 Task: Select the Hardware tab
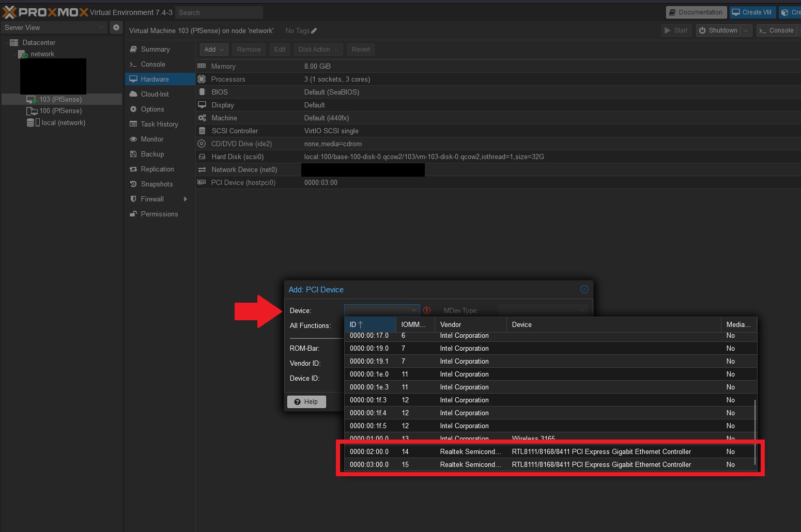[x=160, y=79]
